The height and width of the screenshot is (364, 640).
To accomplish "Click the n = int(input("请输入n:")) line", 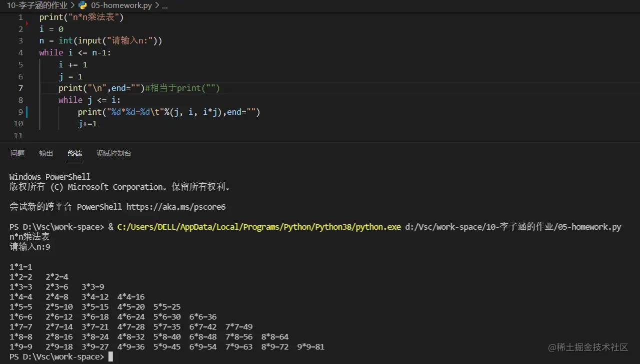I will (x=101, y=41).
